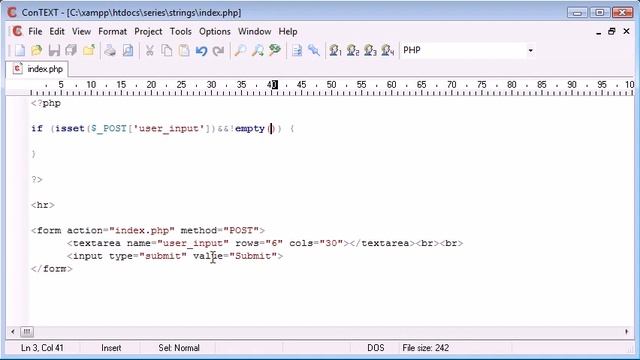640x360 pixels.
Task: Click the Save All icon
Action: coord(71,51)
